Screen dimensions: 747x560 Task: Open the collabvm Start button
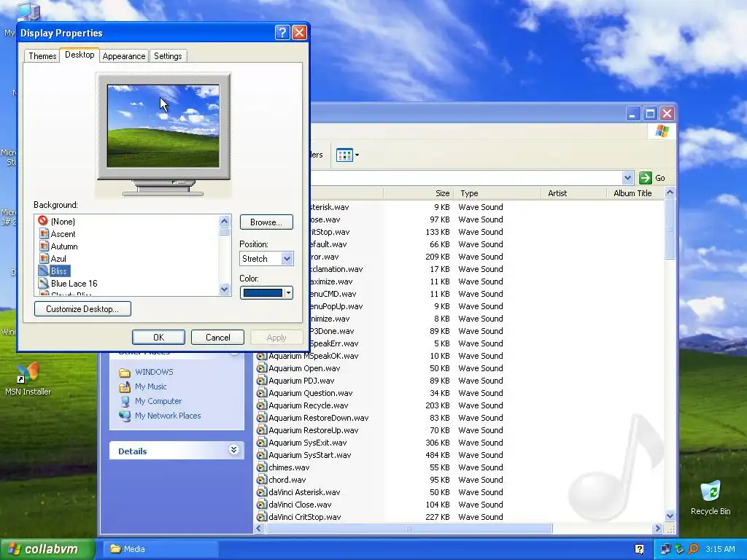click(x=47, y=549)
